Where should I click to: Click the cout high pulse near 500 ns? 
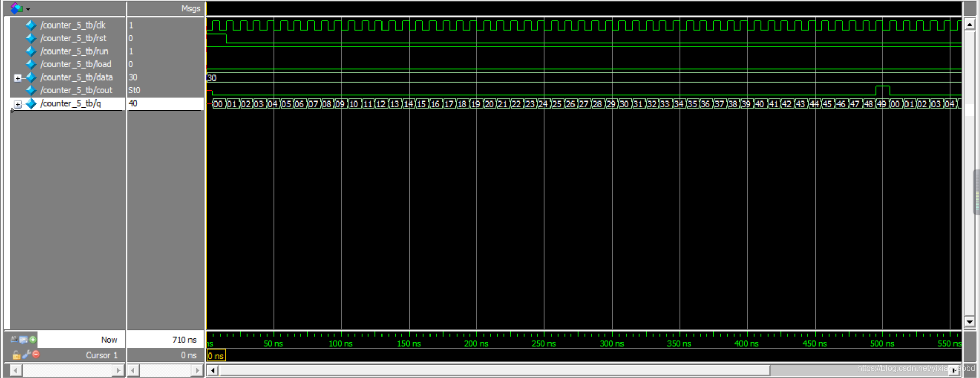[x=882, y=90]
